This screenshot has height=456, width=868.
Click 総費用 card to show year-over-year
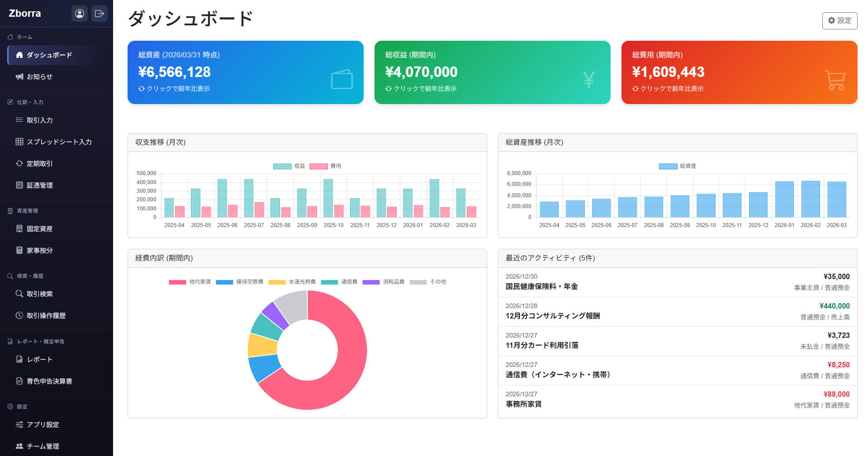[x=739, y=72]
